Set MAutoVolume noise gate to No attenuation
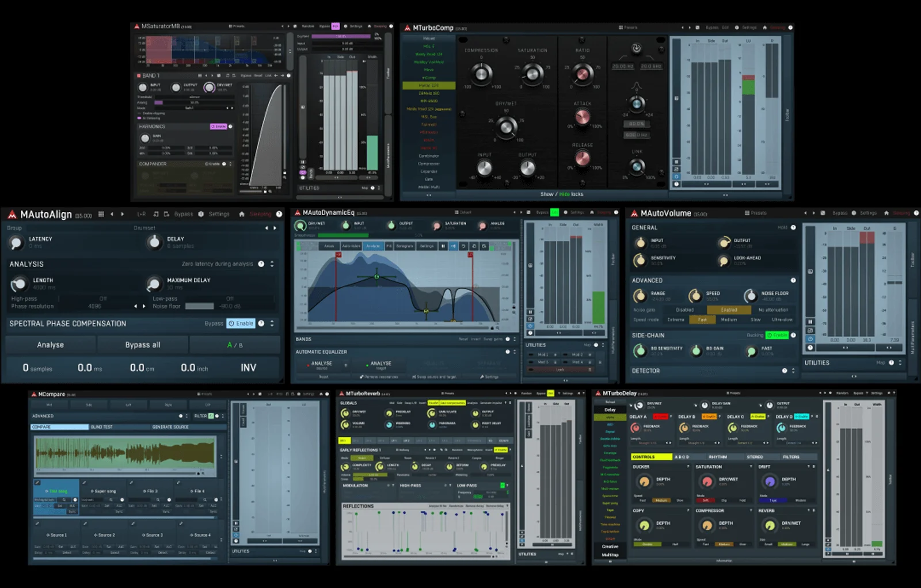 coord(773,310)
